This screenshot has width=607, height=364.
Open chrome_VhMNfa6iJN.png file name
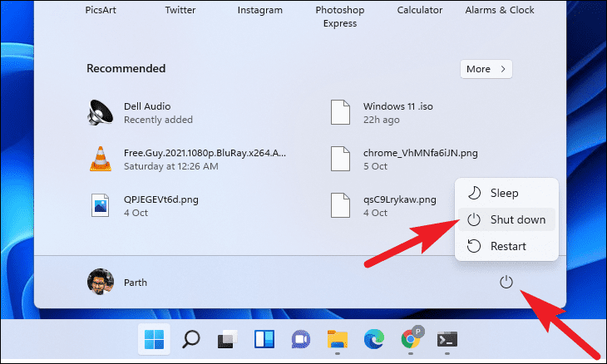click(421, 153)
